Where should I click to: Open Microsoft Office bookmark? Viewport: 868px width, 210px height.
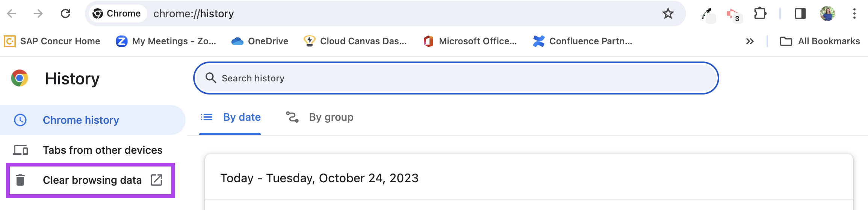(x=470, y=41)
